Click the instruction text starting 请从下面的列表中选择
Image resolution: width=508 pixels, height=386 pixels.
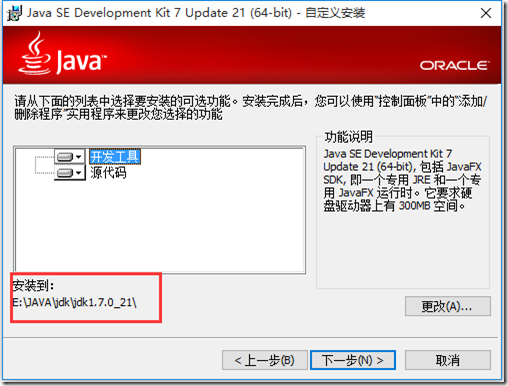[250, 107]
